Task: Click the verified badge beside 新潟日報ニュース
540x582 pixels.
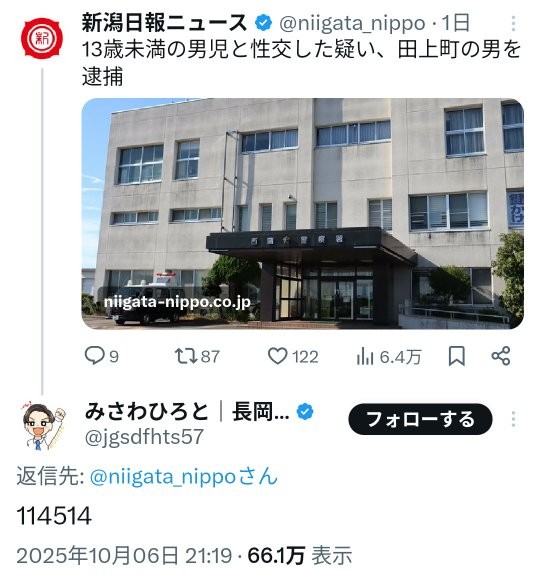Action: pyautogui.click(x=263, y=23)
